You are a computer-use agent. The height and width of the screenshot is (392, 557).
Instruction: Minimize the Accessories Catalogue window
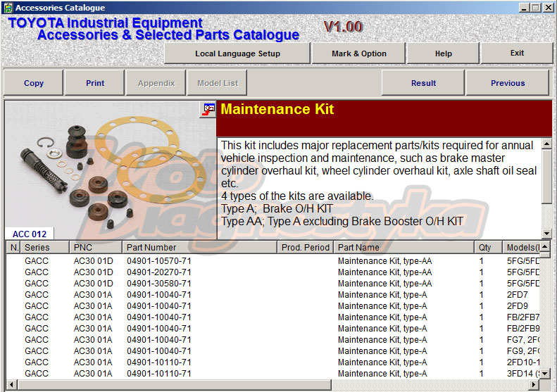pyautogui.click(x=524, y=8)
